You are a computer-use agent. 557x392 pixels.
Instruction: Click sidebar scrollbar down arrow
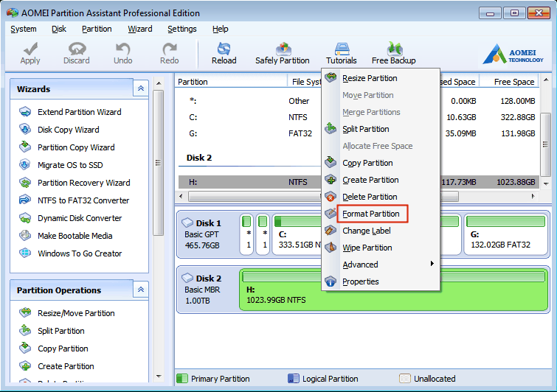159,377
